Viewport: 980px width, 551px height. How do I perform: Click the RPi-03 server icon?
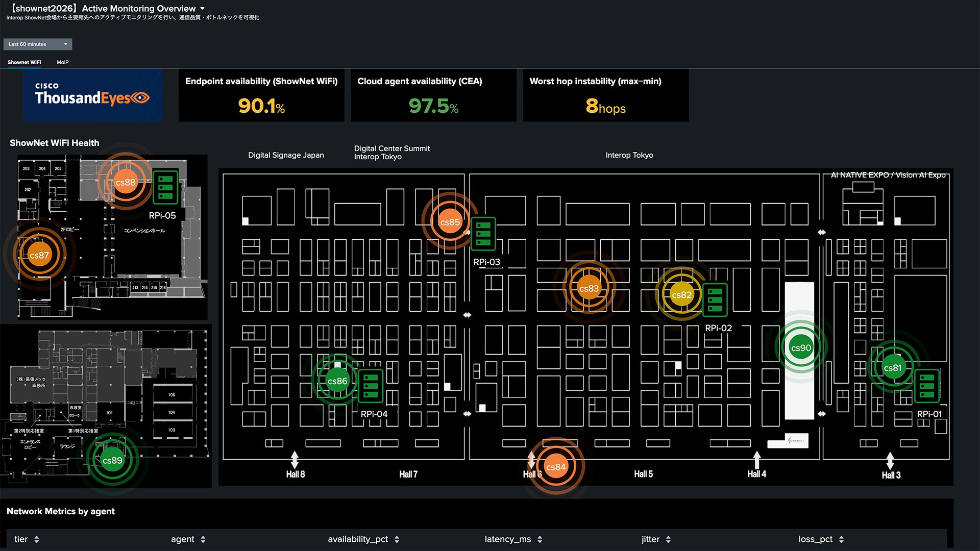point(483,234)
